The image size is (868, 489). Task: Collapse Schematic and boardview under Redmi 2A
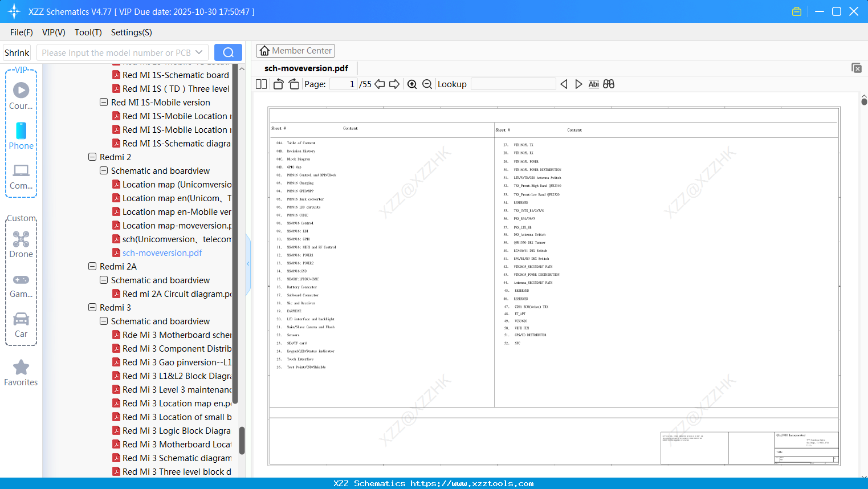pos(104,280)
